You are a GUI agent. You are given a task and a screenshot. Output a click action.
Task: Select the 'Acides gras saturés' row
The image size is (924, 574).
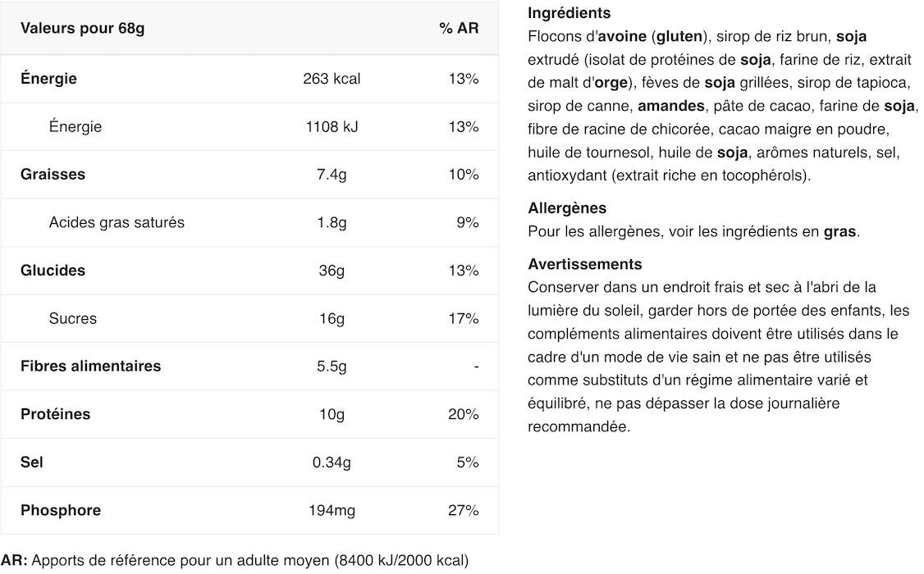pyautogui.click(x=249, y=222)
